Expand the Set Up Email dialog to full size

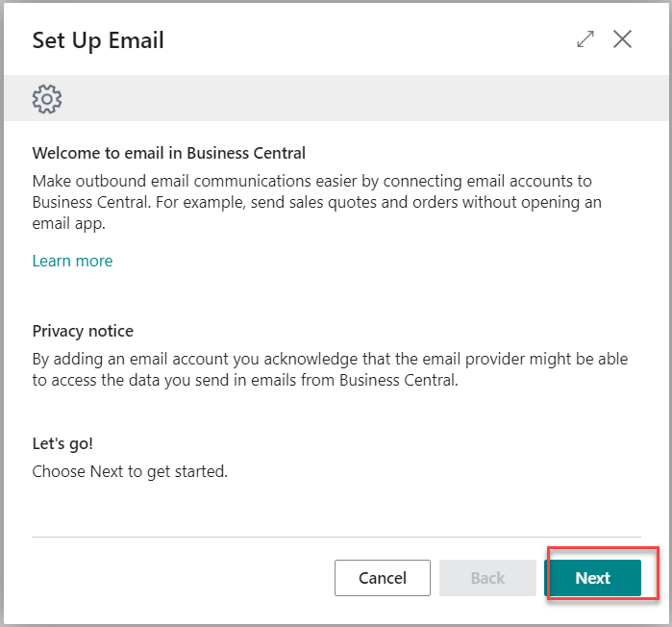[x=585, y=39]
